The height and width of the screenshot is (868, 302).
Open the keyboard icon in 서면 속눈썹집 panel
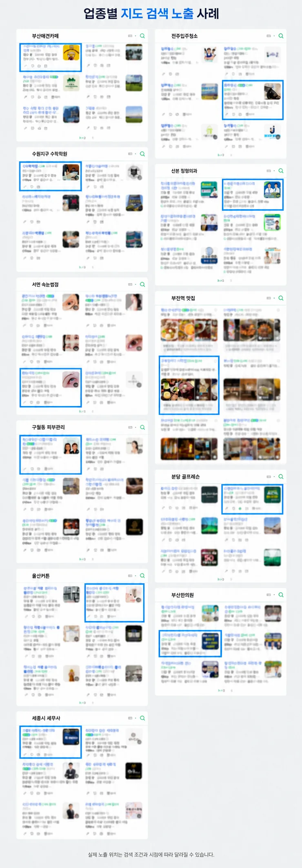point(130,284)
